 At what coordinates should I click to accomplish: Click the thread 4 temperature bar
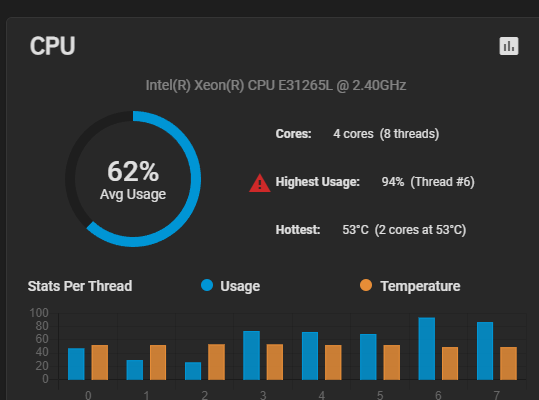pos(333,362)
